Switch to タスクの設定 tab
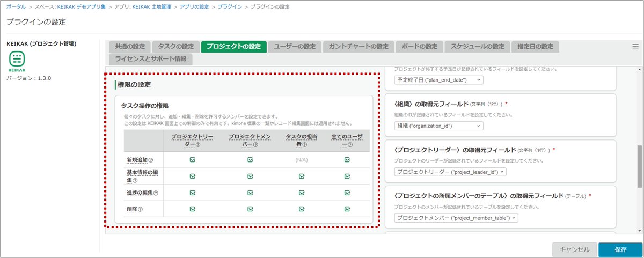 point(175,46)
